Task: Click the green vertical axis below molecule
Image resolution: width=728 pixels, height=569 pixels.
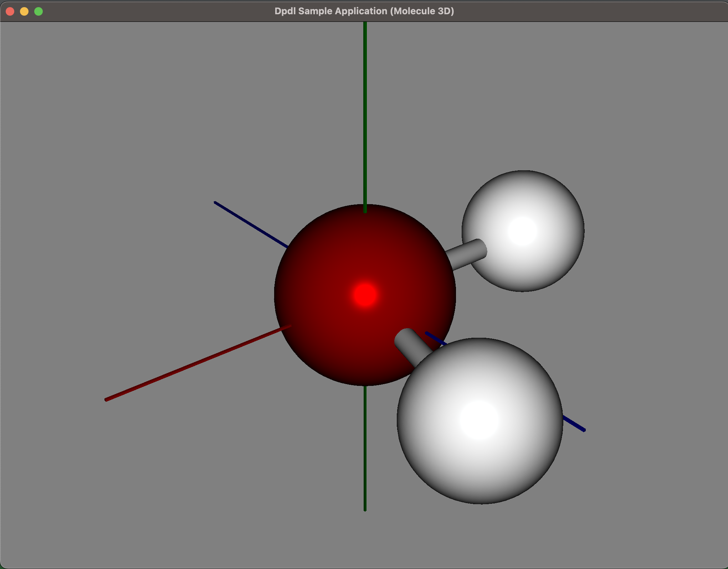Action: [365, 445]
